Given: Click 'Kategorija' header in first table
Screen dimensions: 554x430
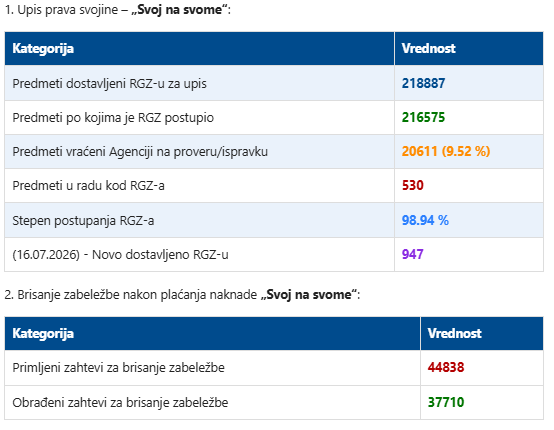Looking at the screenshot, I should point(43,48).
